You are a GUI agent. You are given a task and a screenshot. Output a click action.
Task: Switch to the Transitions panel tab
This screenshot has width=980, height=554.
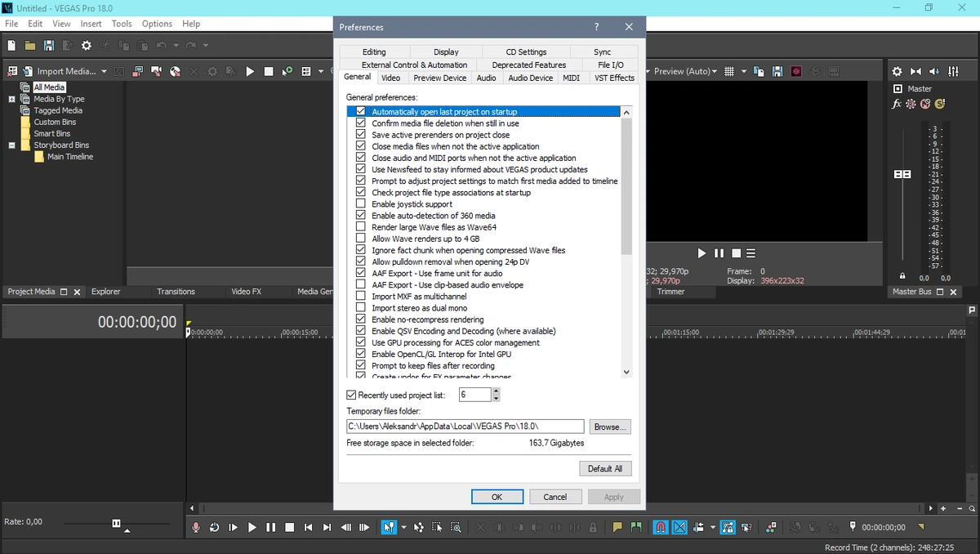[176, 292]
